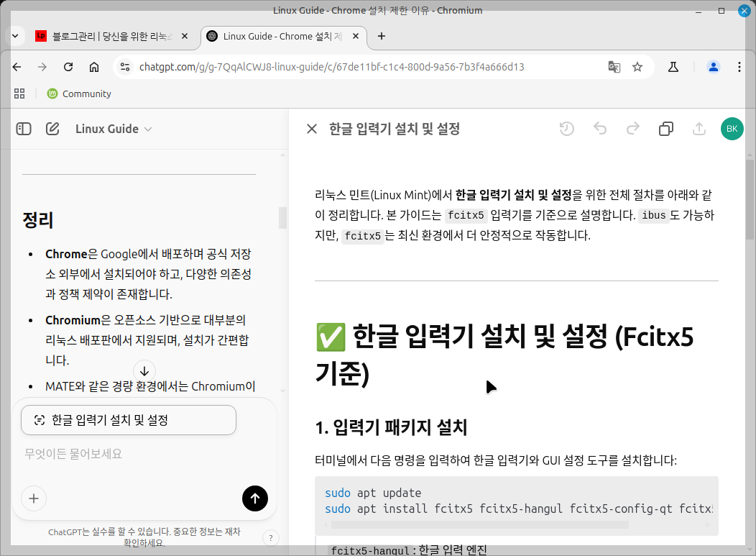The image size is (756, 556).
Task: Close the 블로그관리 tab
Action: (x=185, y=36)
